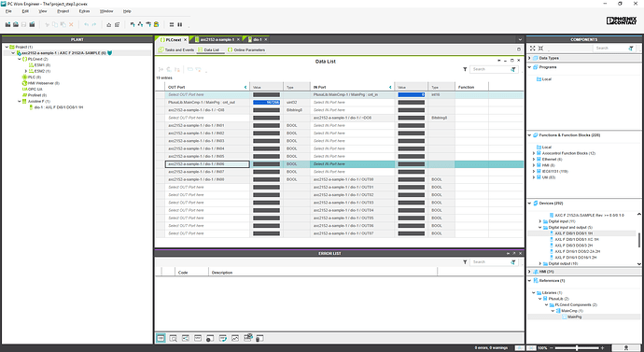Collapse the Project node in Plant tree
The height and width of the screenshot is (352, 644).
[7, 47]
